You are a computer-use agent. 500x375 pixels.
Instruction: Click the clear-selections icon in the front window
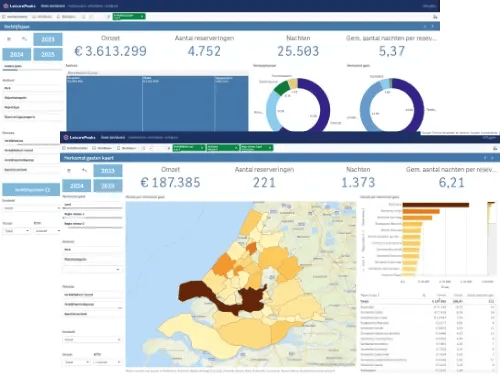(x=69, y=171)
